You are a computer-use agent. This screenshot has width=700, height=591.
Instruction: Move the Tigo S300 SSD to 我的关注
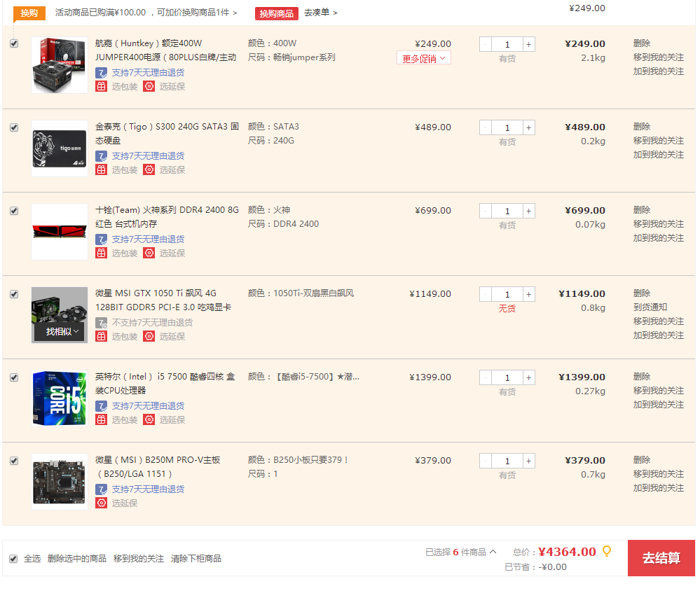click(x=659, y=141)
